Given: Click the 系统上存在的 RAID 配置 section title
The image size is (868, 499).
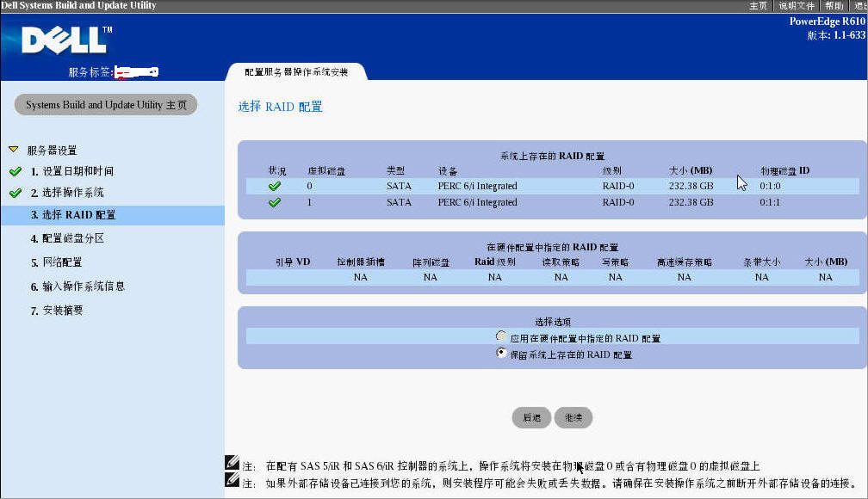Looking at the screenshot, I should pos(553,156).
